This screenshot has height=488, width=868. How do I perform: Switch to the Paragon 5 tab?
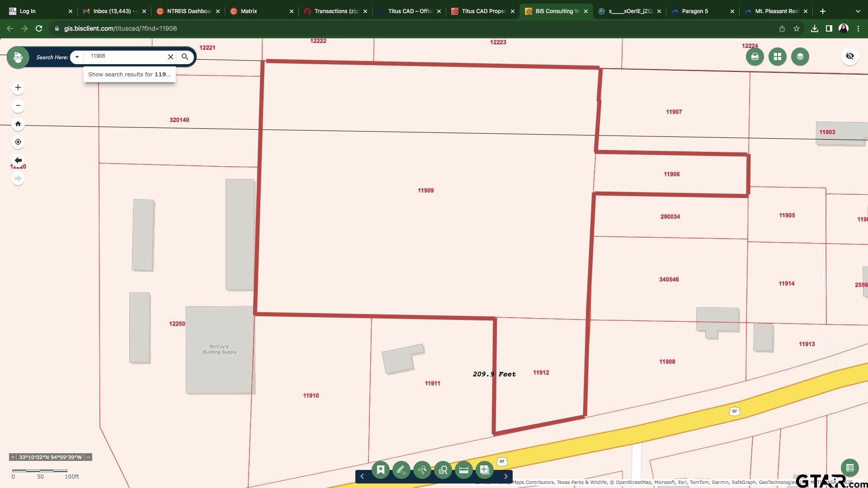694,11
